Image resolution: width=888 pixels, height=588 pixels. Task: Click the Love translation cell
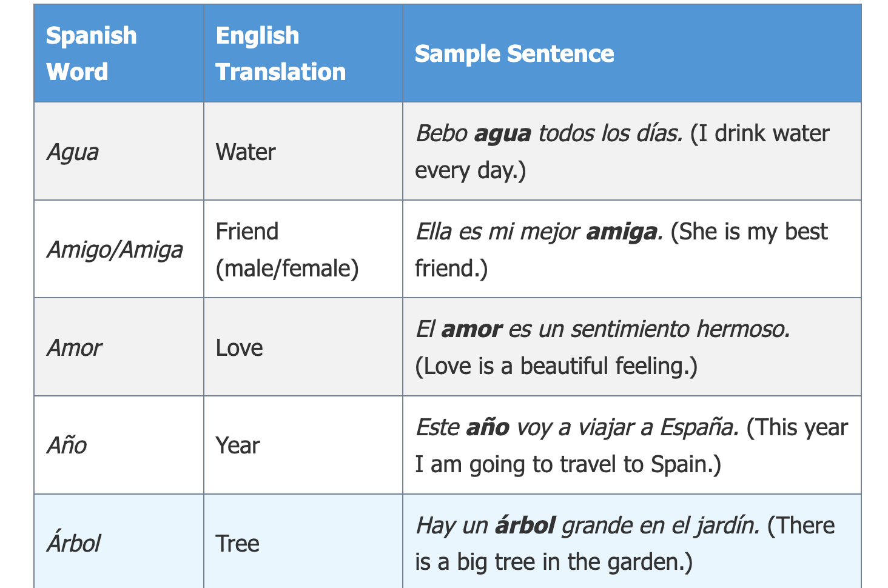click(303, 347)
